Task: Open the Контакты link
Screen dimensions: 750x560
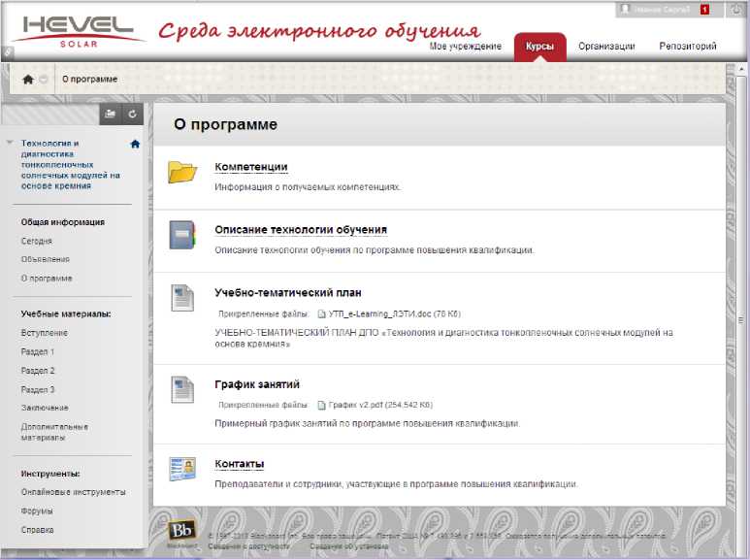Action: [240, 464]
